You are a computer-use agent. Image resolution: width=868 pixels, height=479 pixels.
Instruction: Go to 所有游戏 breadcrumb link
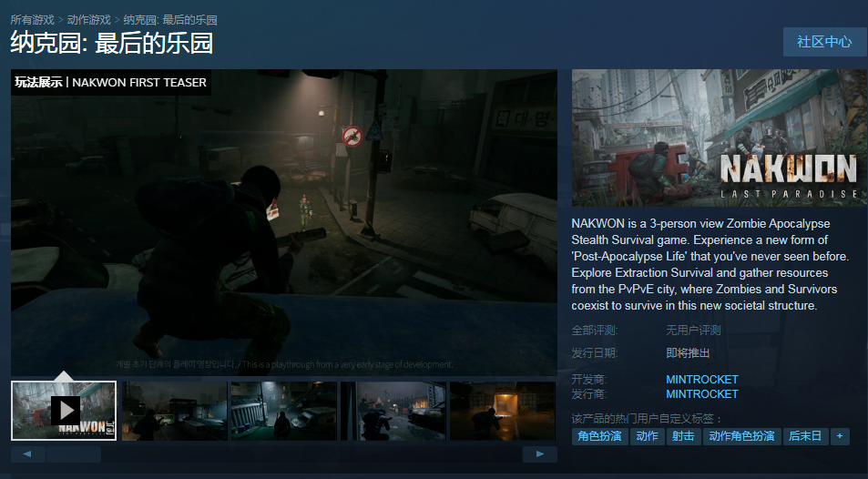pos(33,19)
